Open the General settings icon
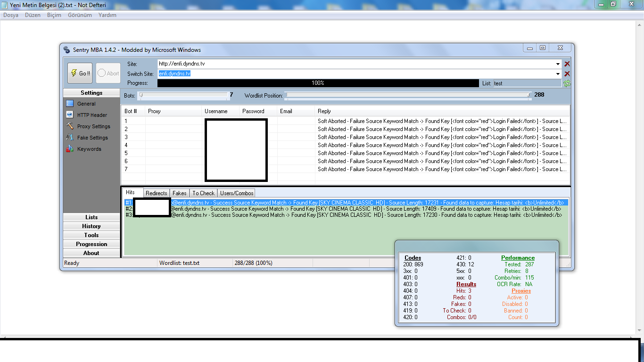Screen dimensions: 644x362 click(x=70, y=104)
